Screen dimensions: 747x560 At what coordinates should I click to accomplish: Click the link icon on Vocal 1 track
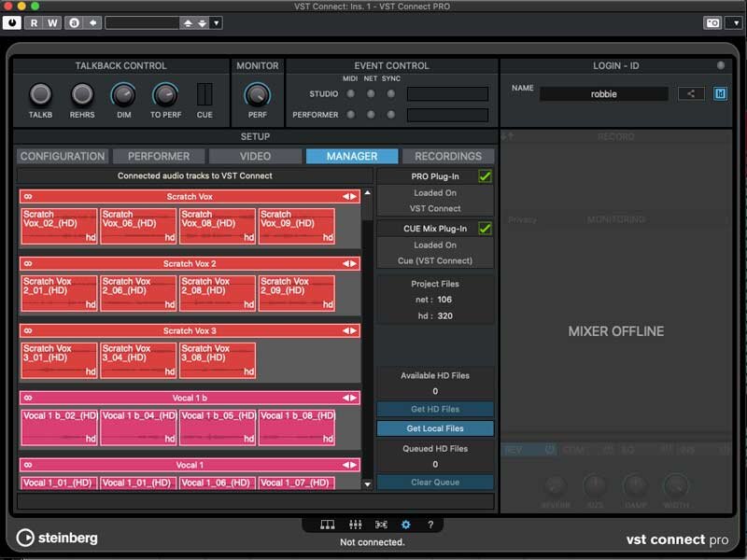[x=28, y=465]
